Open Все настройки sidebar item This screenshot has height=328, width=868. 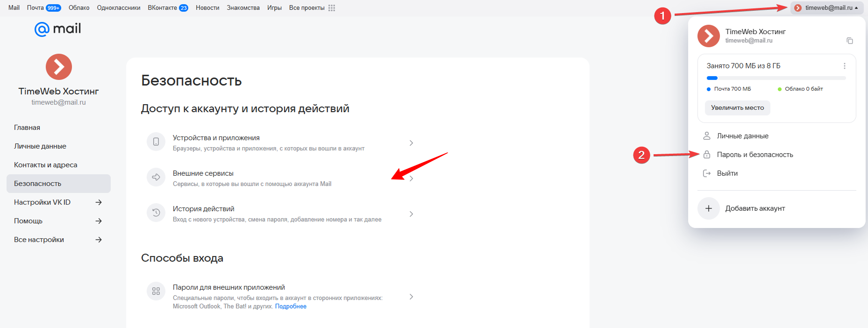(58, 240)
